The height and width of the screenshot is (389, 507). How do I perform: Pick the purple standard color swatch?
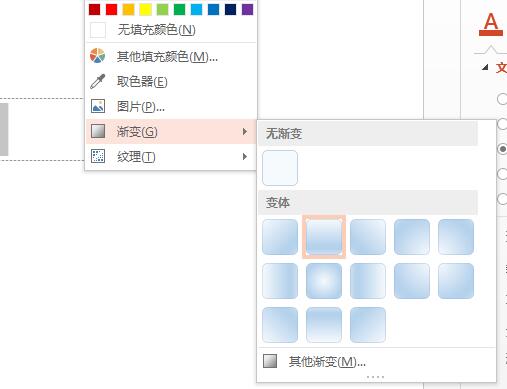coord(248,9)
